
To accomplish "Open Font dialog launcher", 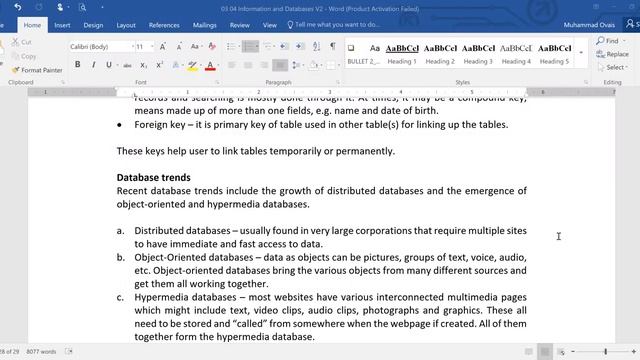I will (217, 82).
